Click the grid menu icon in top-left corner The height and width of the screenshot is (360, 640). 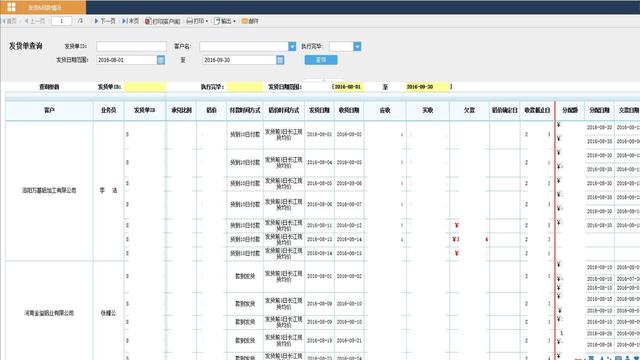click(11, 7)
